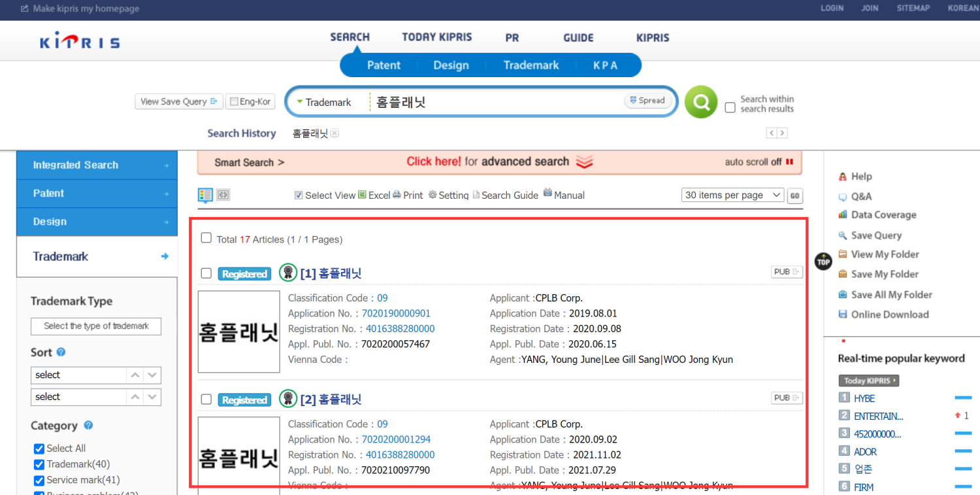
Task: Open the Category help question mark
Action: (x=88, y=425)
